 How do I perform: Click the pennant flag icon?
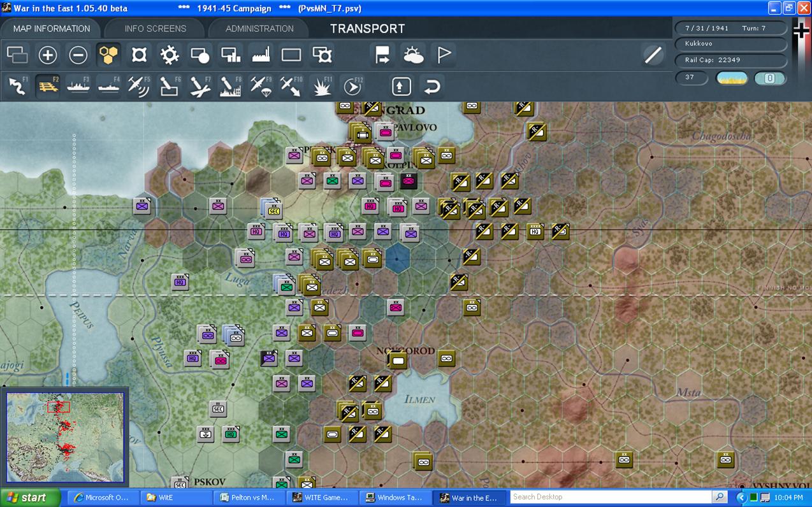444,55
